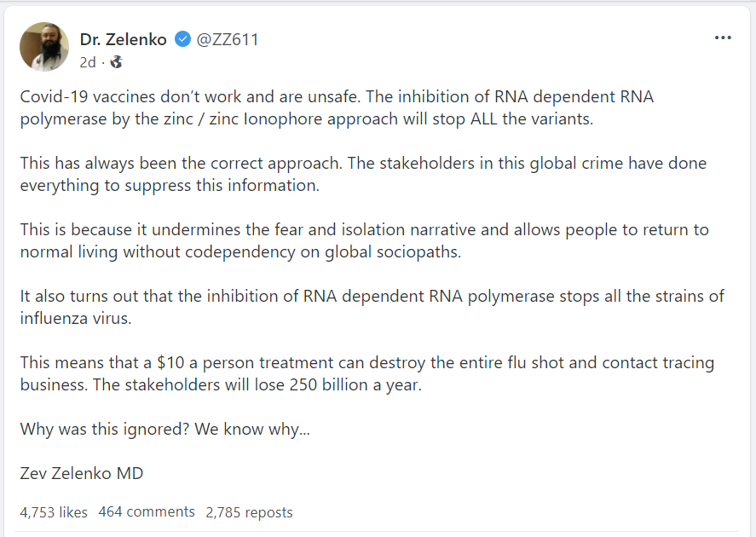Click the 'Zev Zelenko MD' signature
756x537 pixels.
(82, 473)
